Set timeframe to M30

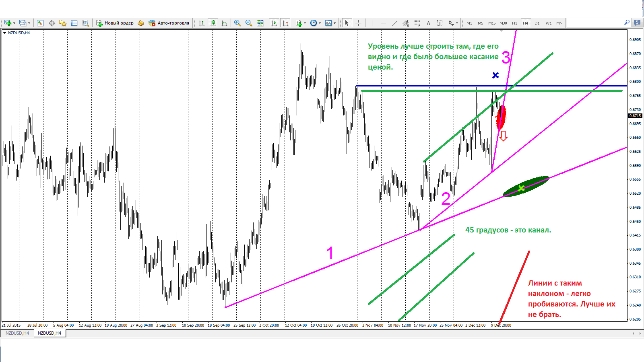pyautogui.click(x=503, y=23)
